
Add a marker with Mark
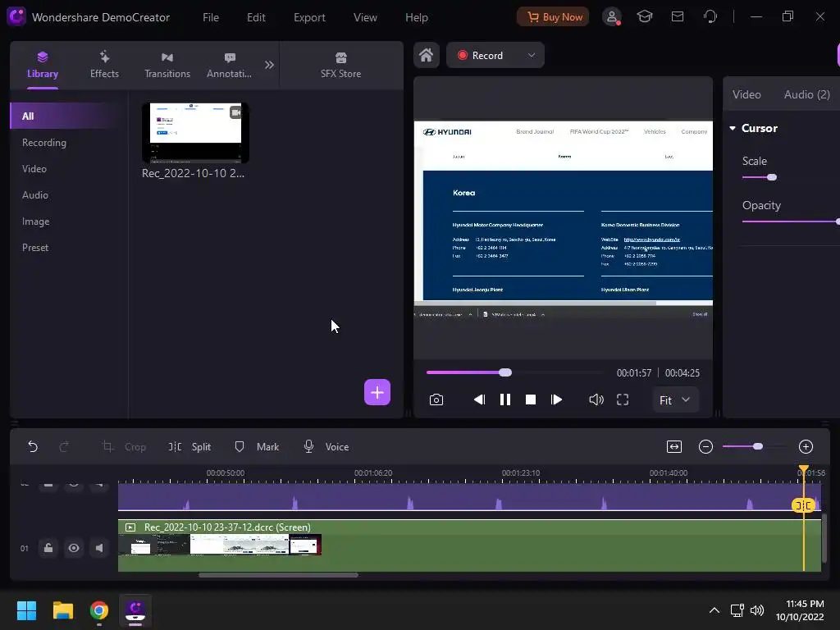pos(257,447)
